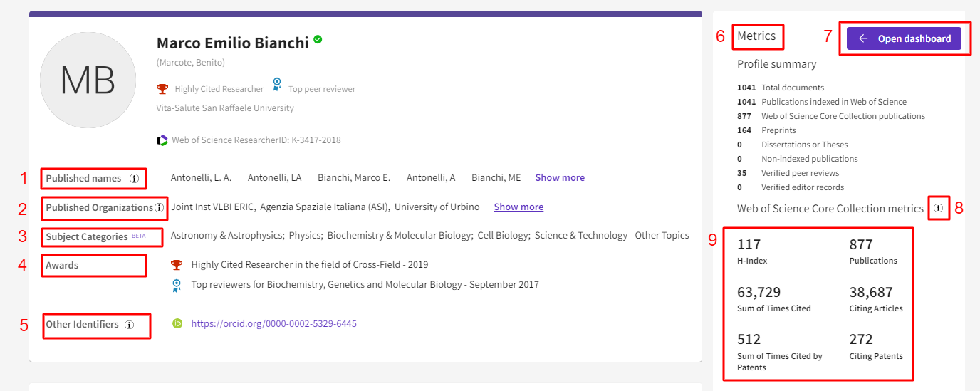This screenshot has height=391, width=980.
Task: Click the info icon beside Published Organizations
Action: pyautogui.click(x=159, y=207)
